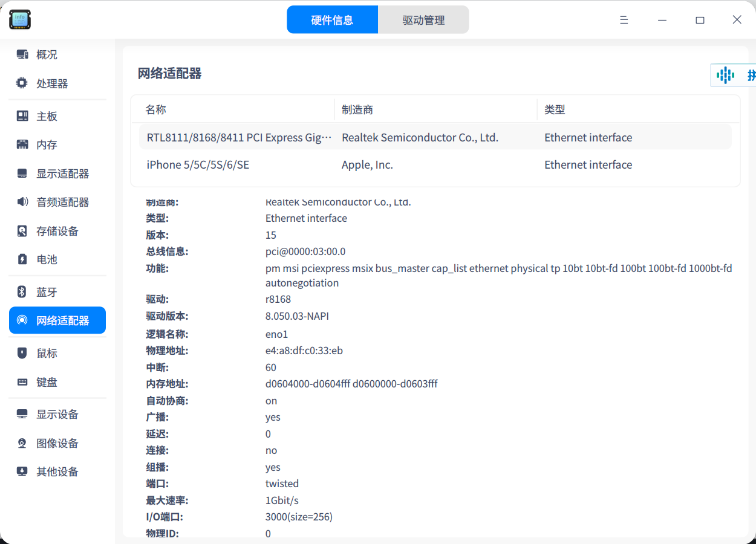Click the device manager logo icon
The width and height of the screenshot is (756, 544).
pyautogui.click(x=19, y=19)
